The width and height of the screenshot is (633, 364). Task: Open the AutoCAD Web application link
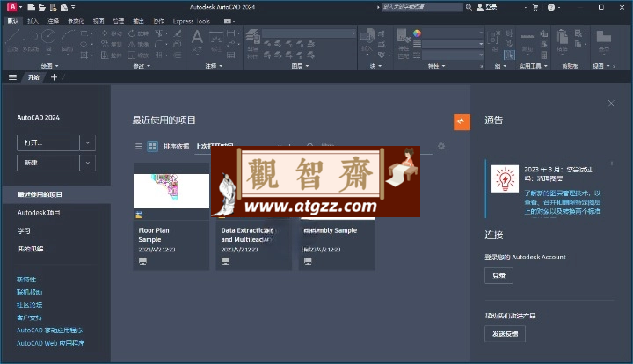[x=50, y=343]
